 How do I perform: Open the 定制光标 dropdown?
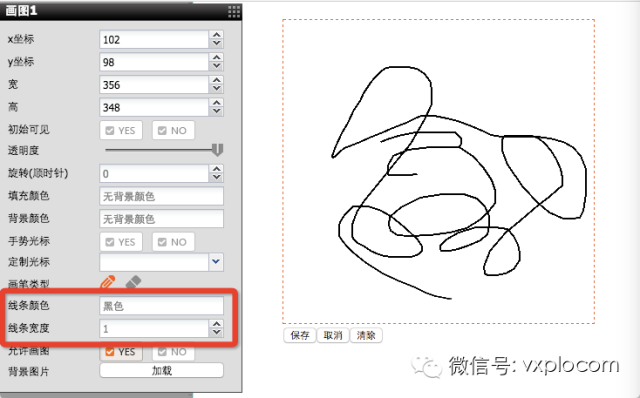216,262
